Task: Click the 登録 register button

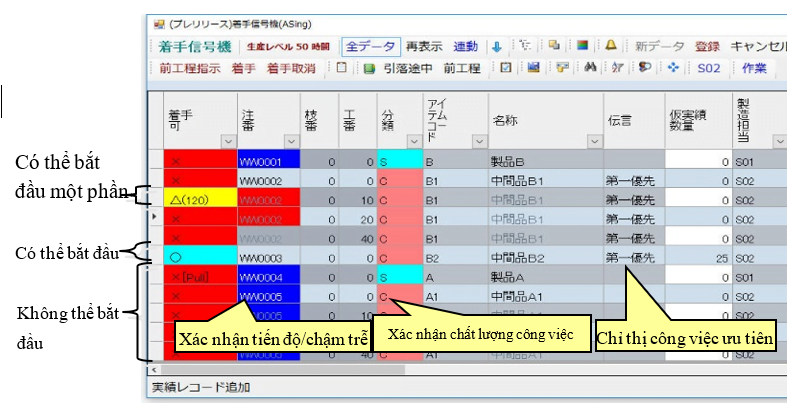Action: (707, 46)
